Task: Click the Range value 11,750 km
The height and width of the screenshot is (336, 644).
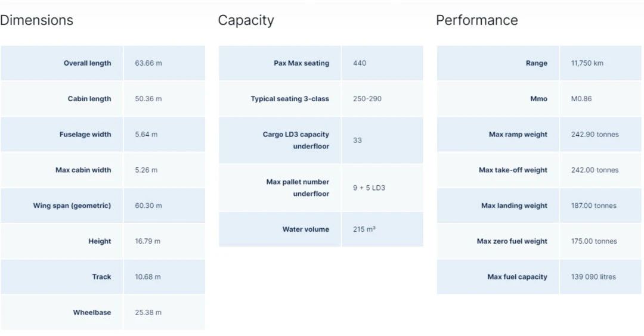Action: [x=587, y=63]
